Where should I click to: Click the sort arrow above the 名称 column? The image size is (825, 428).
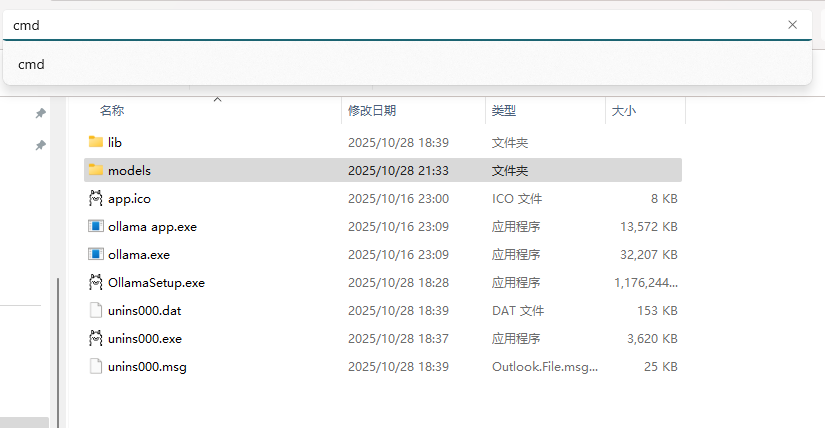tap(217, 99)
